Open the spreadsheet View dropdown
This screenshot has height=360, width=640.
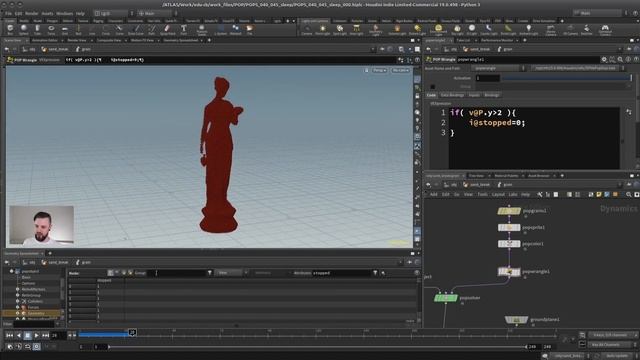click(x=232, y=273)
